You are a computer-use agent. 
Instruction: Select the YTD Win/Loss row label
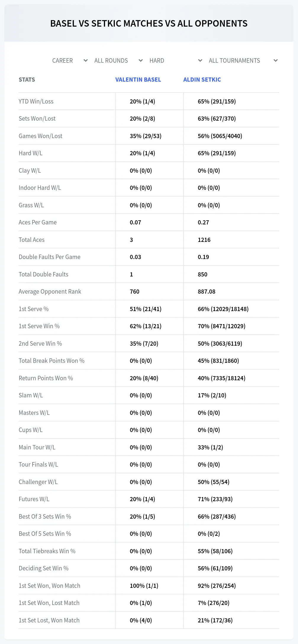tap(36, 101)
